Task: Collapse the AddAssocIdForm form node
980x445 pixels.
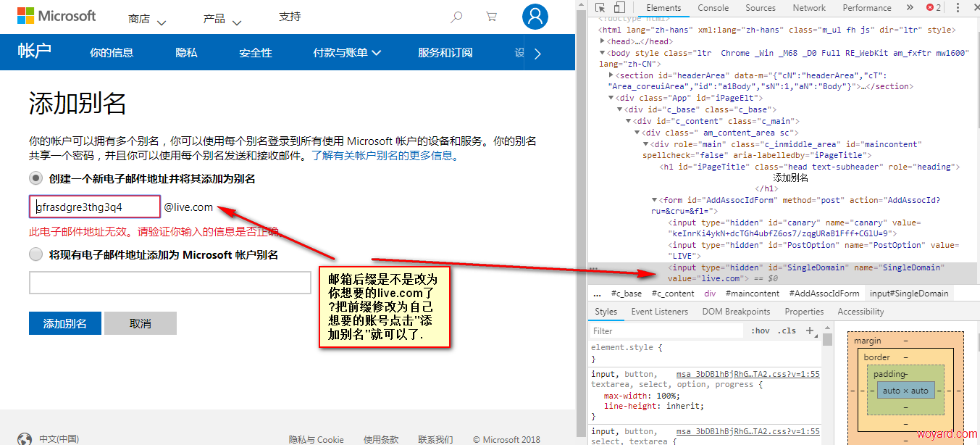Action: 655,200
